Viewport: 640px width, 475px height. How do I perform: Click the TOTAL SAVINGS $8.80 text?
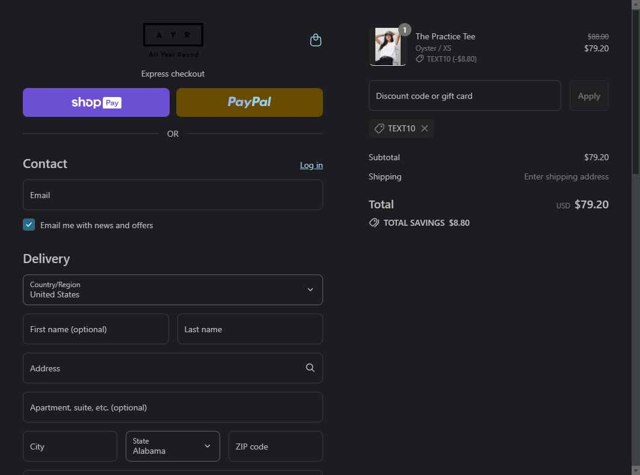[426, 223]
